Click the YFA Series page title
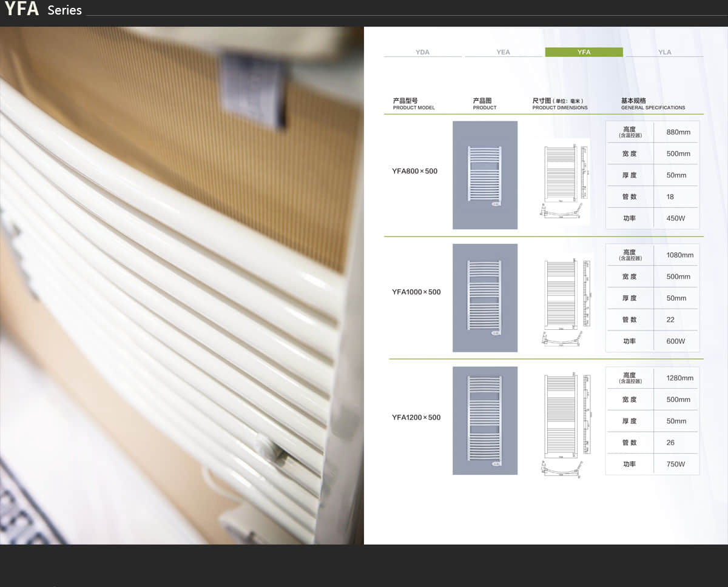Image resolution: width=728 pixels, height=587 pixels. coord(43,10)
